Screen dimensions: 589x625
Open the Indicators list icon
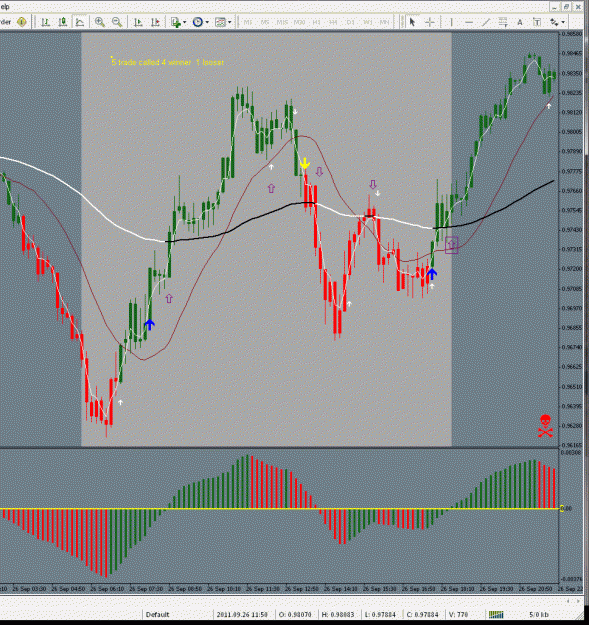coord(175,22)
